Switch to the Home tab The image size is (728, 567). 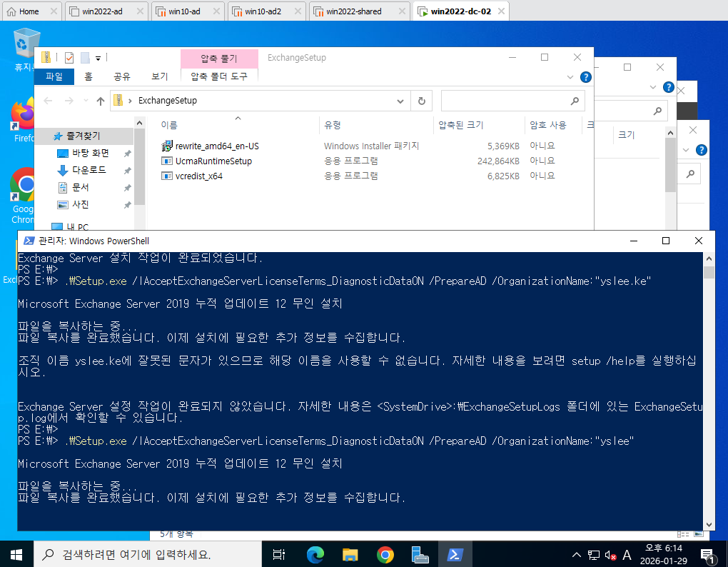pyautogui.click(x=29, y=11)
